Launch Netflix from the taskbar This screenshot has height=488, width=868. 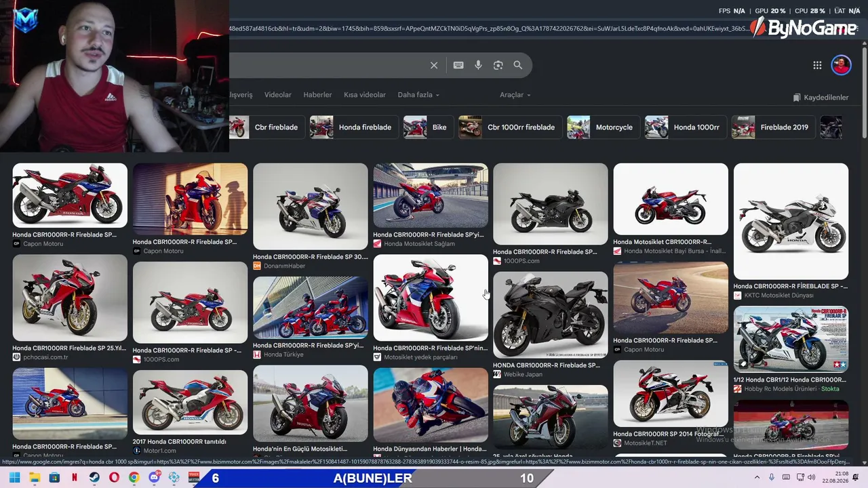(x=74, y=478)
